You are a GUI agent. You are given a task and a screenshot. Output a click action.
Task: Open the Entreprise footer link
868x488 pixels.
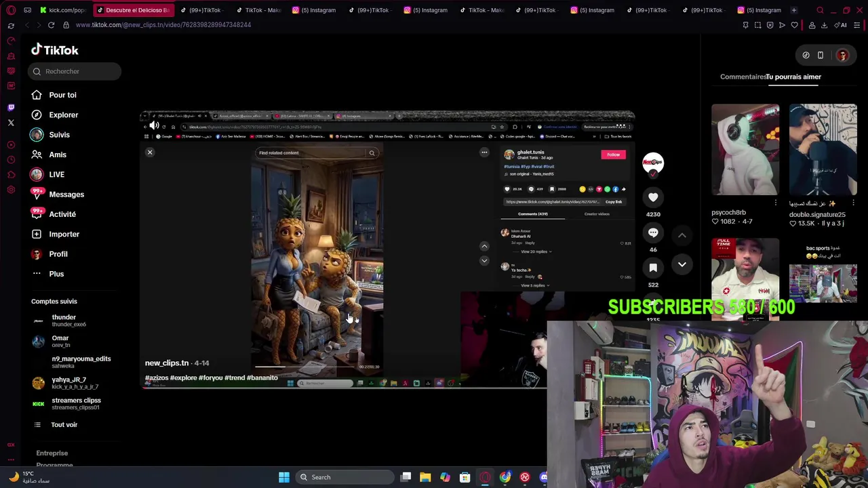point(52,453)
